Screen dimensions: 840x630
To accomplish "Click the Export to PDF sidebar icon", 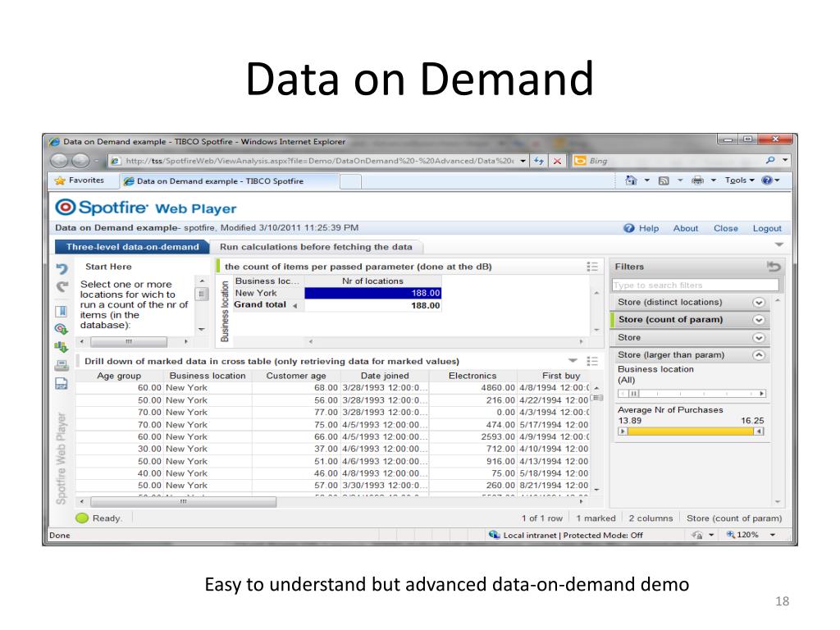I will point(62,384).
